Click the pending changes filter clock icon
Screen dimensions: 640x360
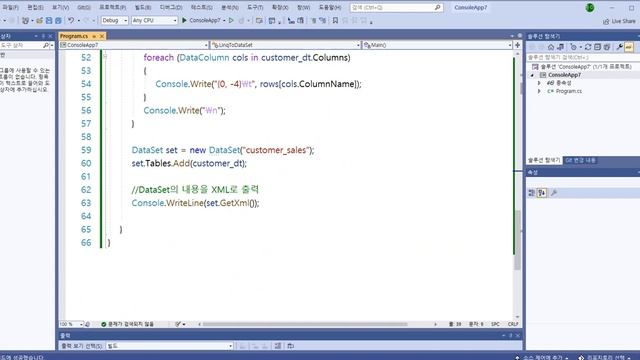point(573,47)
